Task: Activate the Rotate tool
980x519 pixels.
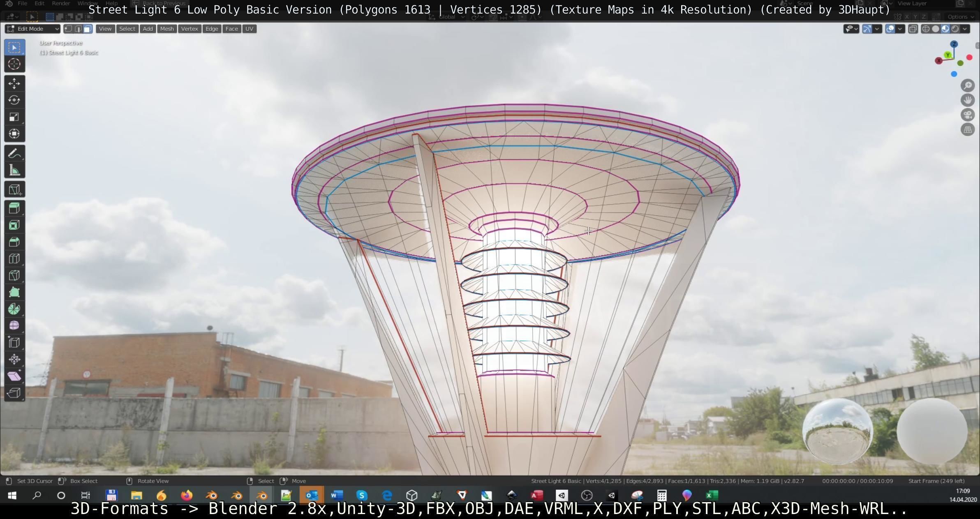Action: click(x=14, y=100)
